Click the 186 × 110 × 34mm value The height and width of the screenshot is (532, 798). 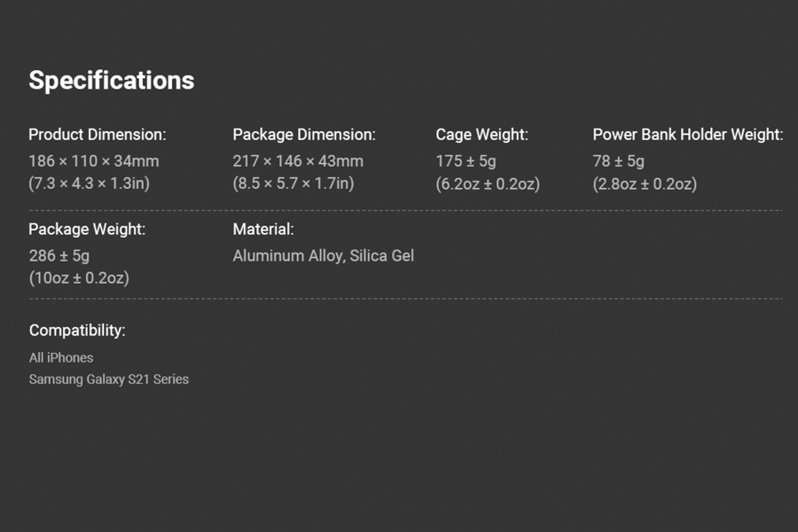94,160
